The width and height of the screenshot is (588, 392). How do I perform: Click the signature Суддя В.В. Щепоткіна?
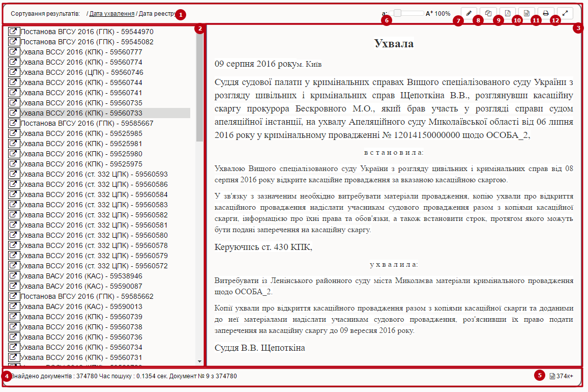tap(259, 348)
